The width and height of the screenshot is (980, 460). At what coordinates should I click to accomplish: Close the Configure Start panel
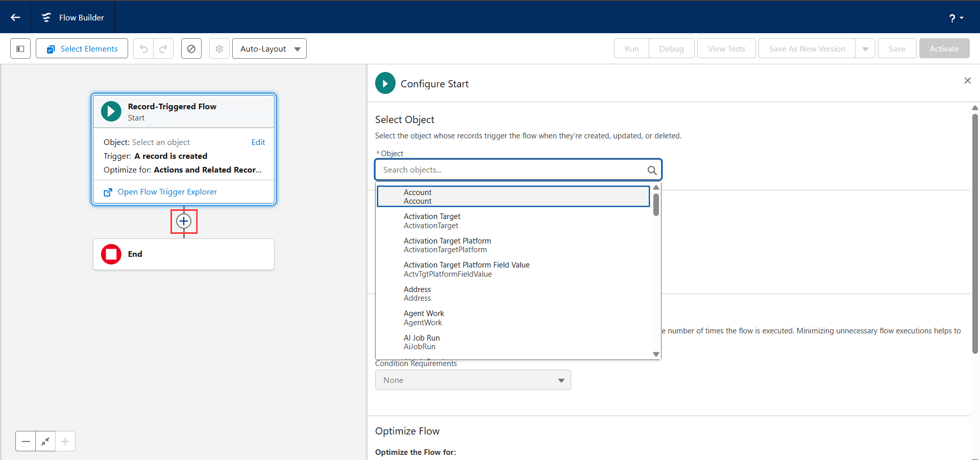tap(967, 81)
